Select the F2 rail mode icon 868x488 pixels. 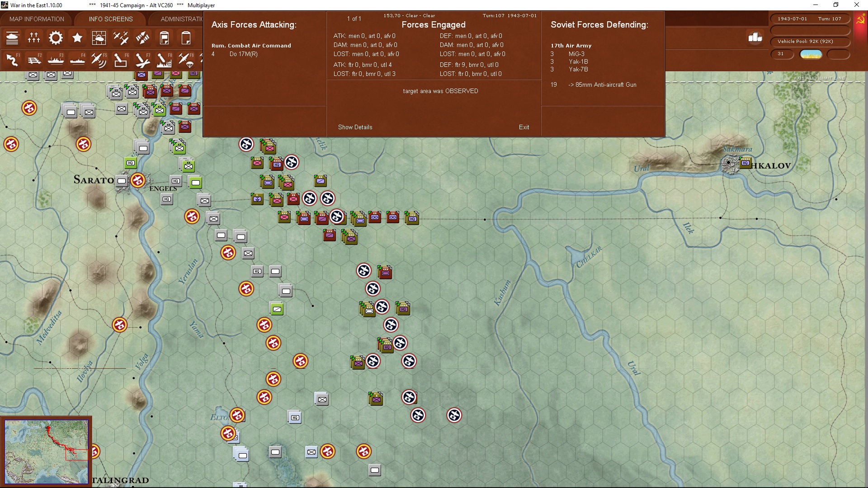pyautogui.click(x=34, y=60)
